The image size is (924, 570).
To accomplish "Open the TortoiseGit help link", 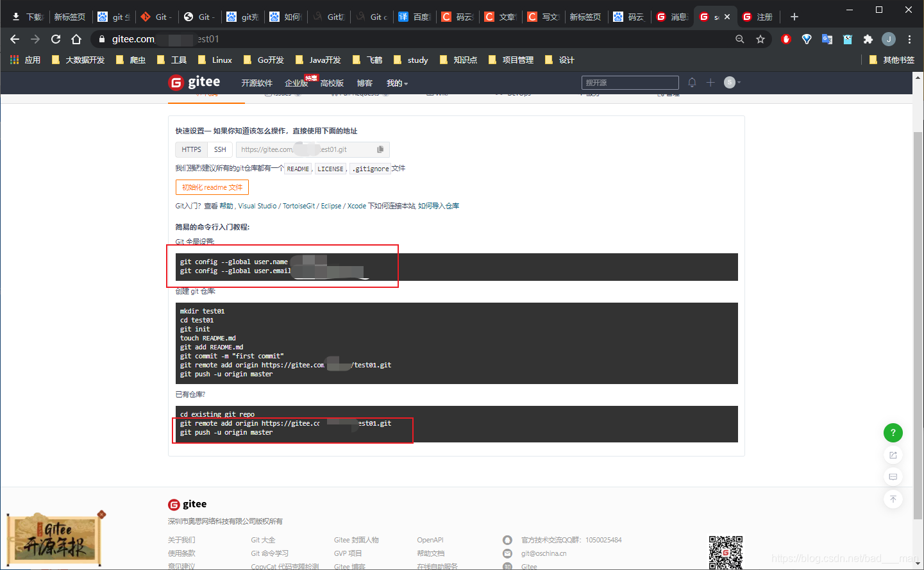I will tap(299, 206).
